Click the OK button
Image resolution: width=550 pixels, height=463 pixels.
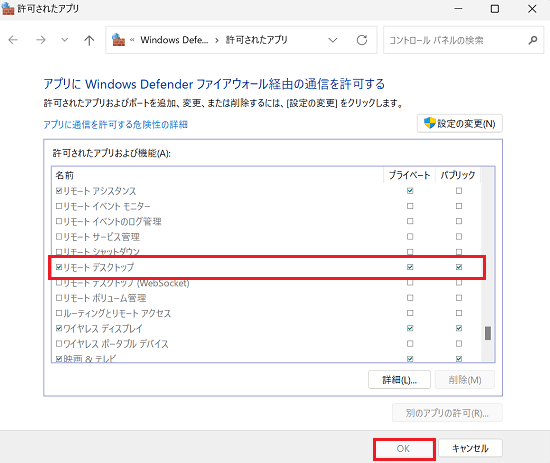404,449
